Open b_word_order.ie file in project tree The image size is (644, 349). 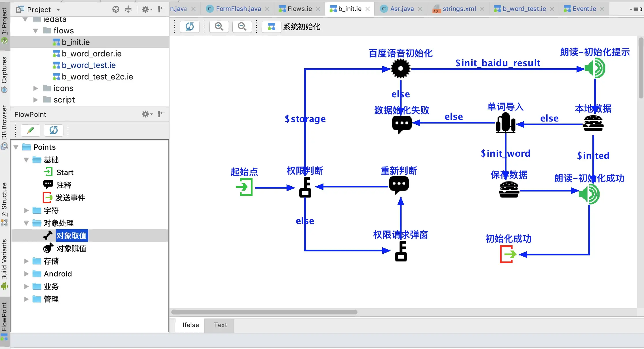point(91,54)
